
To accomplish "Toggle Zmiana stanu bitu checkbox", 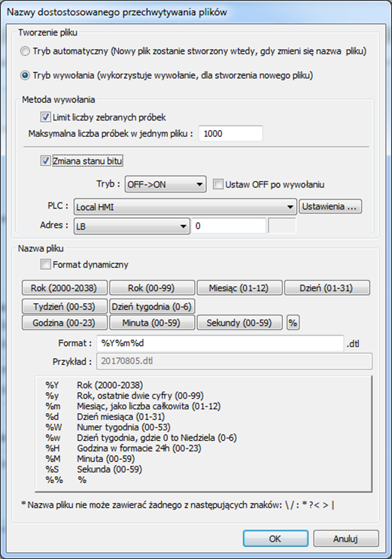I will point(45,161).
